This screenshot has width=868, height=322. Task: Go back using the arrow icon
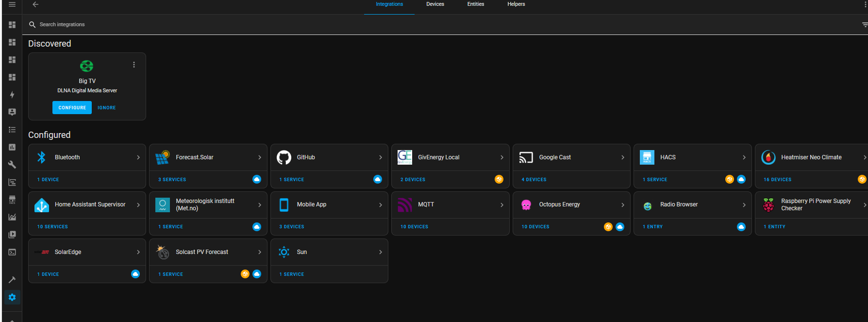tap(35, 4)
